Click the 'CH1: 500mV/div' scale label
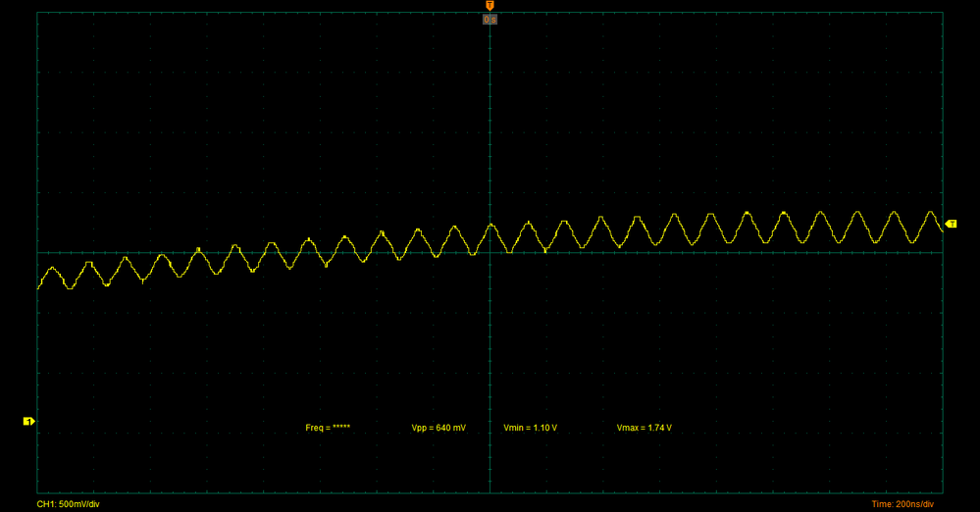The image size is (980, 512). 68,504
